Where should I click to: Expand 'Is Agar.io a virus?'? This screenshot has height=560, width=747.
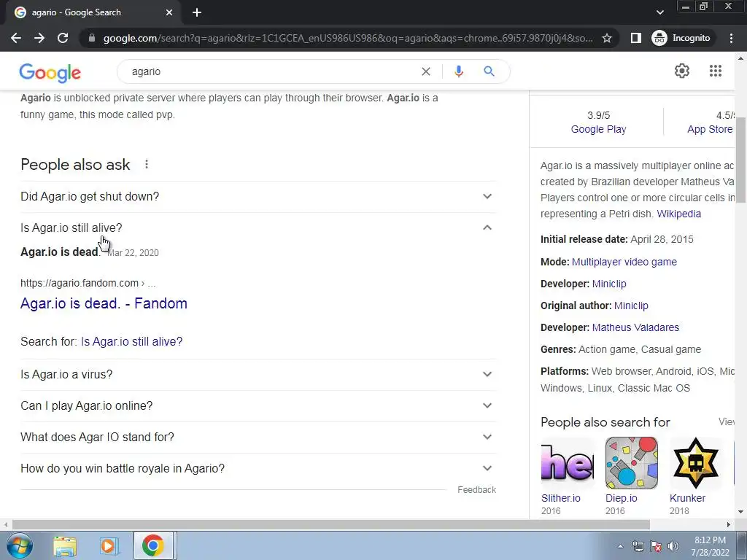pos(258,374)
